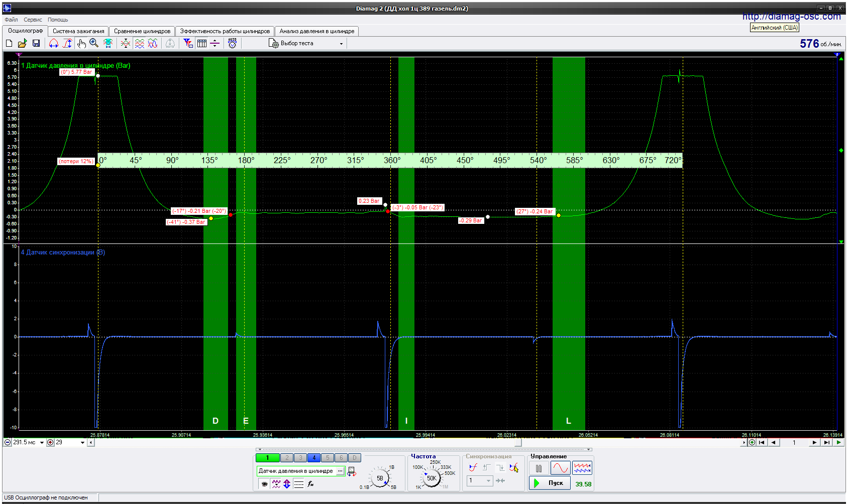
Task: Click the sensor name ellipsis button
Action: point(340,471)
